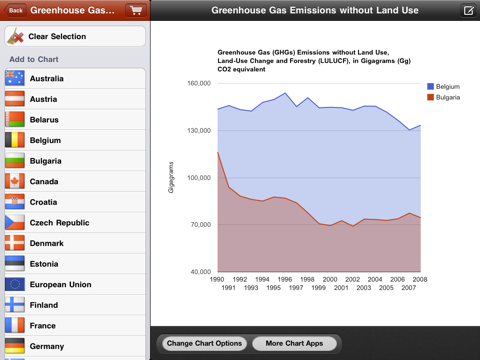Add Belarus to the chart
The height and width of the screenshot is (360, 480).
click(75, 120)
